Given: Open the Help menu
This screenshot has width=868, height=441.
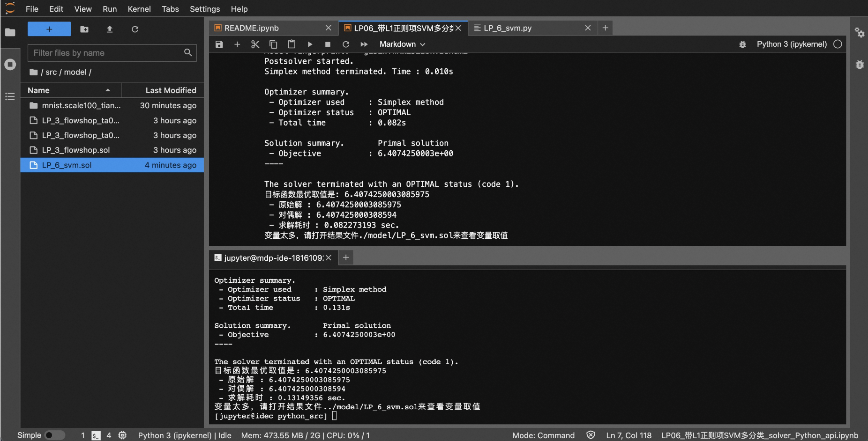Looking at the screenshot, I should point(239,9).
